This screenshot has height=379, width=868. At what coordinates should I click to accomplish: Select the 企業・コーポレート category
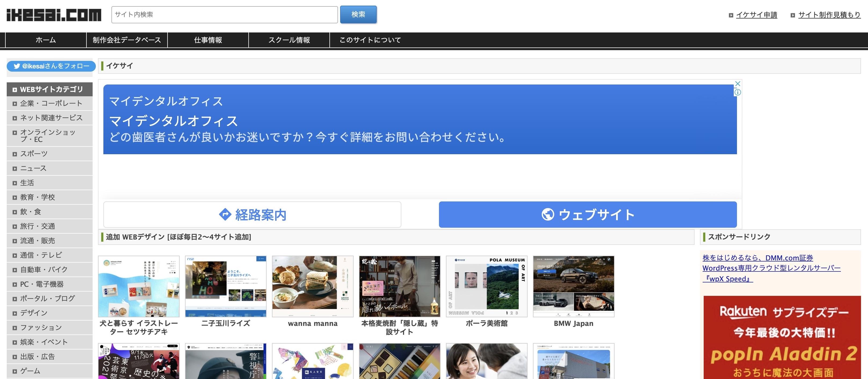(x=51, y=103)
